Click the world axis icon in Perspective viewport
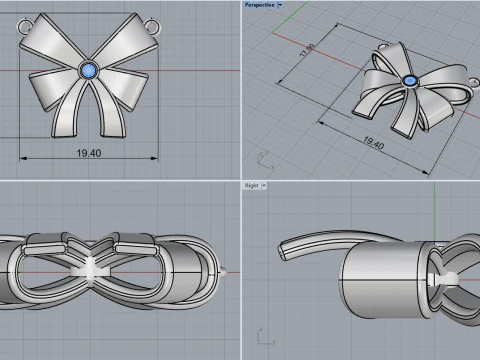Image resolution: width=480 pixels, height=360 pixels. click(265, 160)
